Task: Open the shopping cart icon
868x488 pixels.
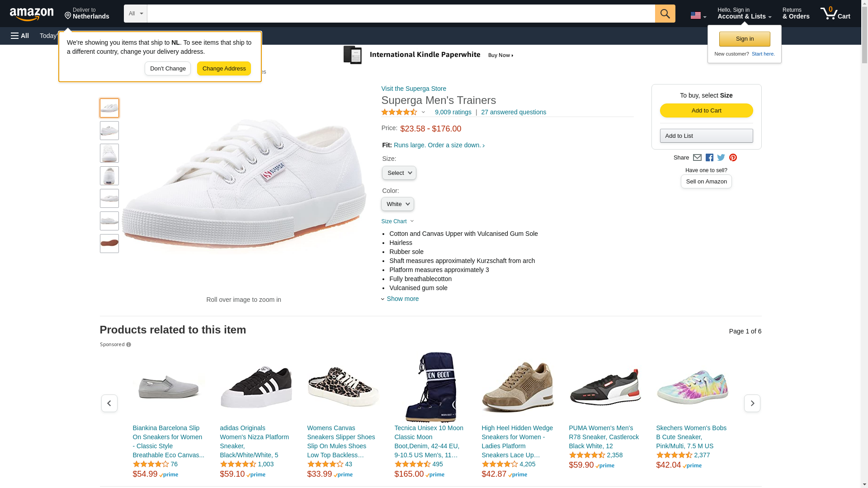Action: [835, 14]
